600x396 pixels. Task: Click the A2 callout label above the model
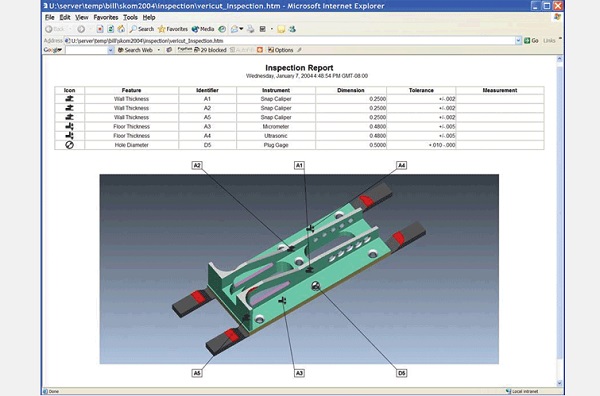click(x=197, y=165)
